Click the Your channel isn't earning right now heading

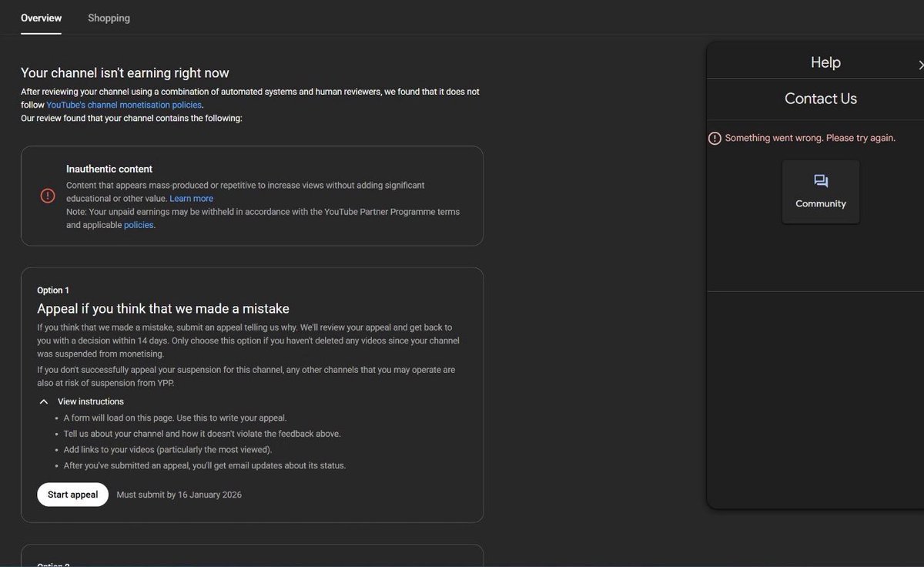point(125,73)
